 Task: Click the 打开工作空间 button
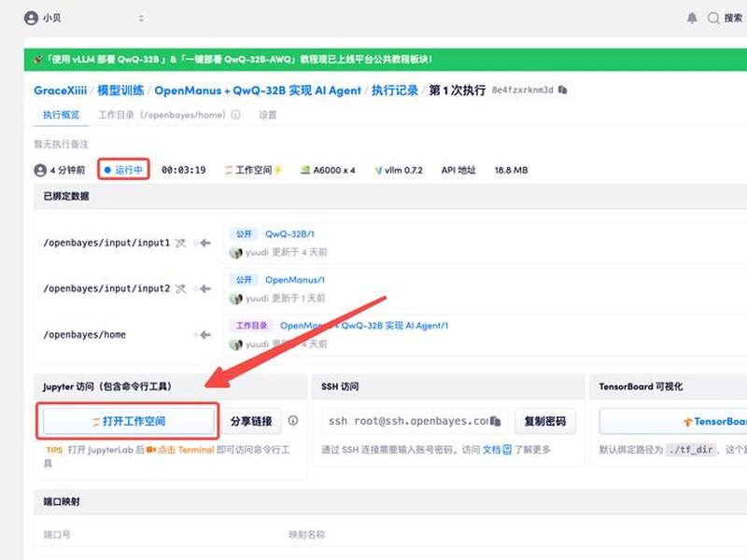(129, 421)
